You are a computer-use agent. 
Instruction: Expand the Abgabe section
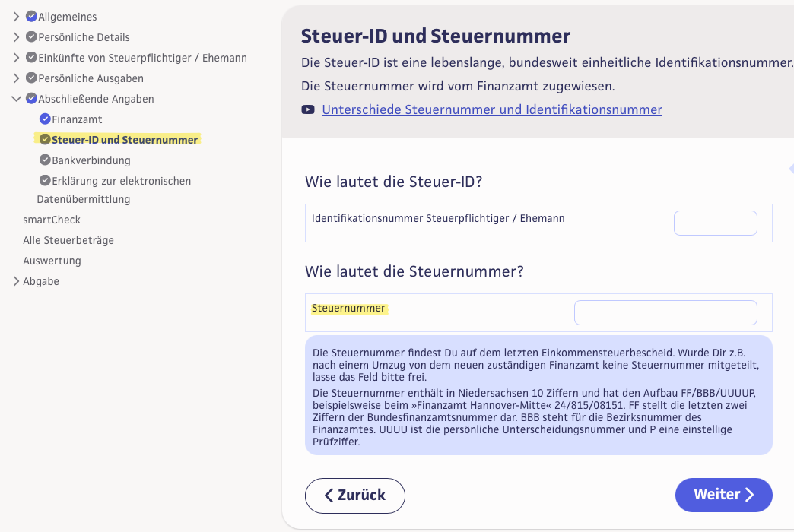(x=17, y=281)
